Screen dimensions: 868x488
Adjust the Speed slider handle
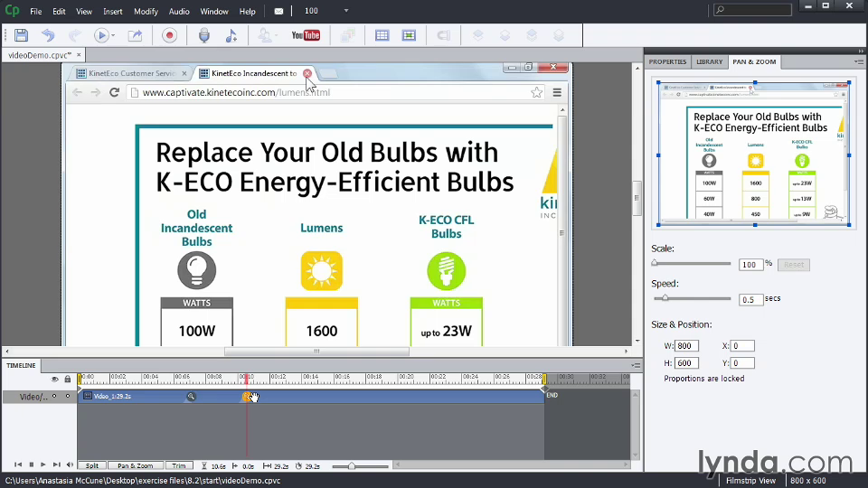point(665,298)
